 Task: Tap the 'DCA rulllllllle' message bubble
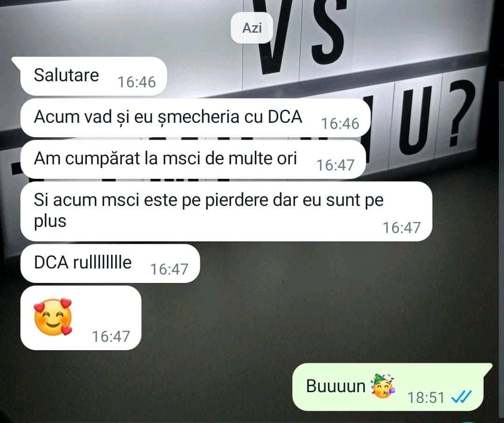pos(110,263)
